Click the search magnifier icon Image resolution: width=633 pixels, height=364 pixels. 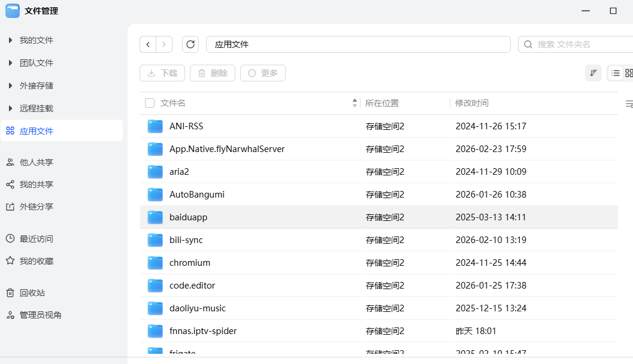[x=528, y=44]
